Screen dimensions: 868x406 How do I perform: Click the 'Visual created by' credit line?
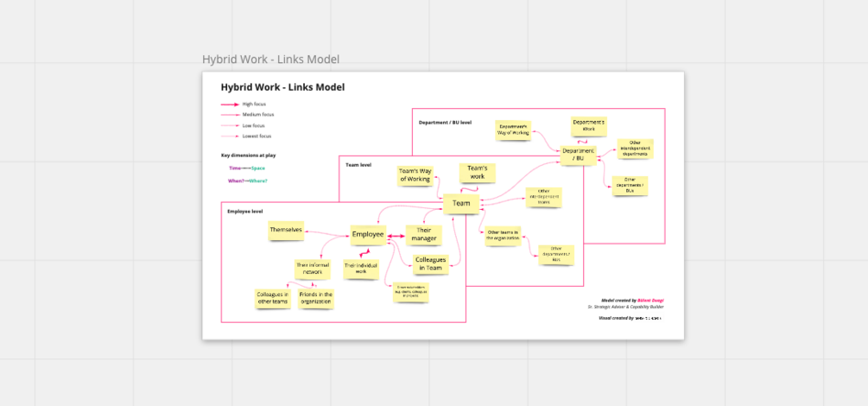630,319
